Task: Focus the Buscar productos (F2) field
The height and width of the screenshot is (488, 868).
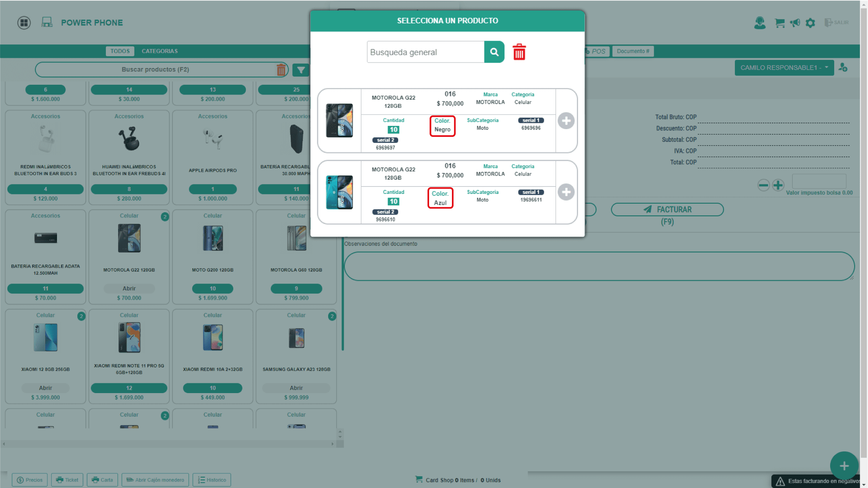Action: (x=155, y=70)
